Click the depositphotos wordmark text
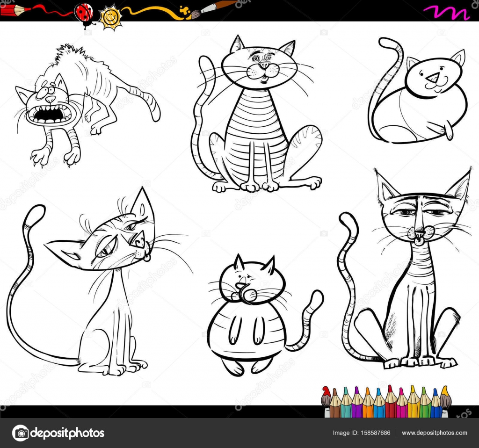This screenshot has height=448, width=479. point(67,433)
